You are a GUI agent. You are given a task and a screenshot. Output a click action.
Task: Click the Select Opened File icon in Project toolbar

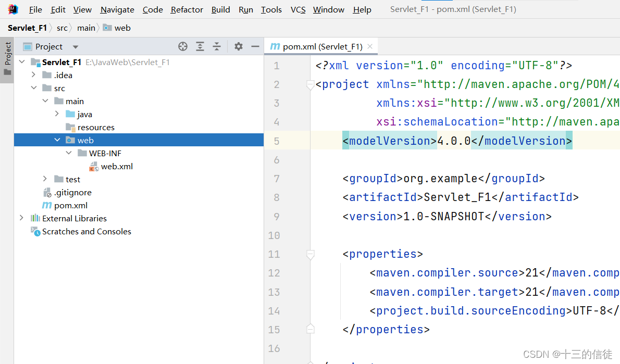coord(182,46)
